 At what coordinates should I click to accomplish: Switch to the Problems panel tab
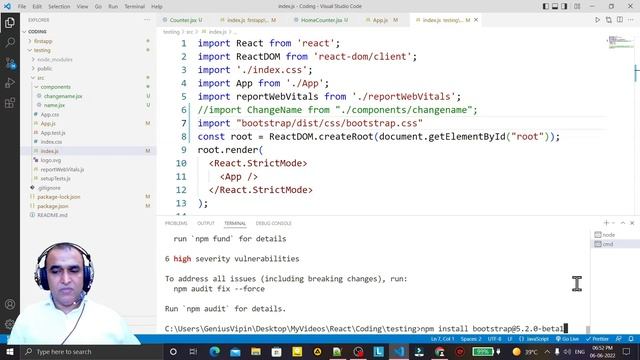coord(176,223)
